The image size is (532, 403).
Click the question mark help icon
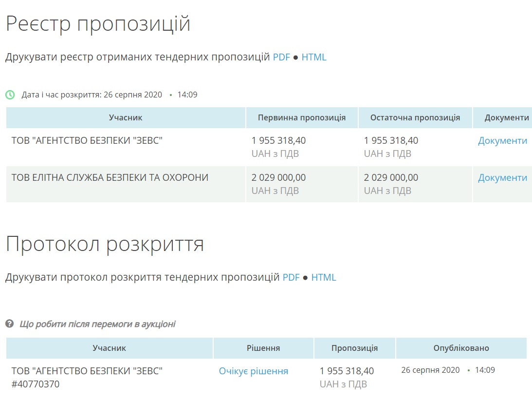point(10,324)
